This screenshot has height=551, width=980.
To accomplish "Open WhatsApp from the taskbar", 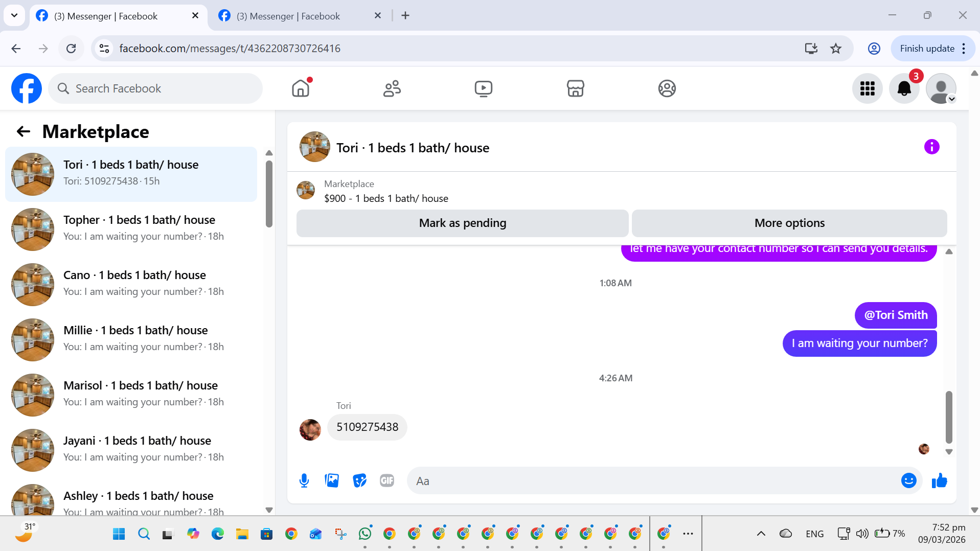I will [365, 534].
